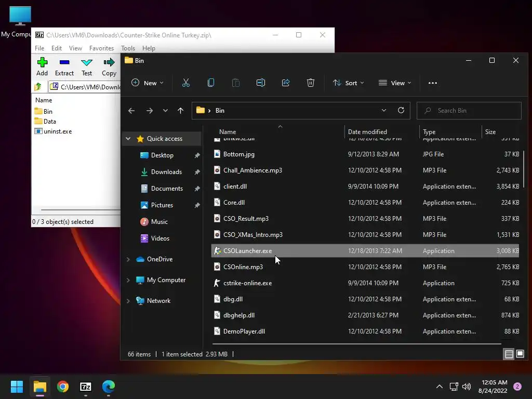Open the File menu in 7-Zip
The image size is (532, 399).
coord(39,48)
